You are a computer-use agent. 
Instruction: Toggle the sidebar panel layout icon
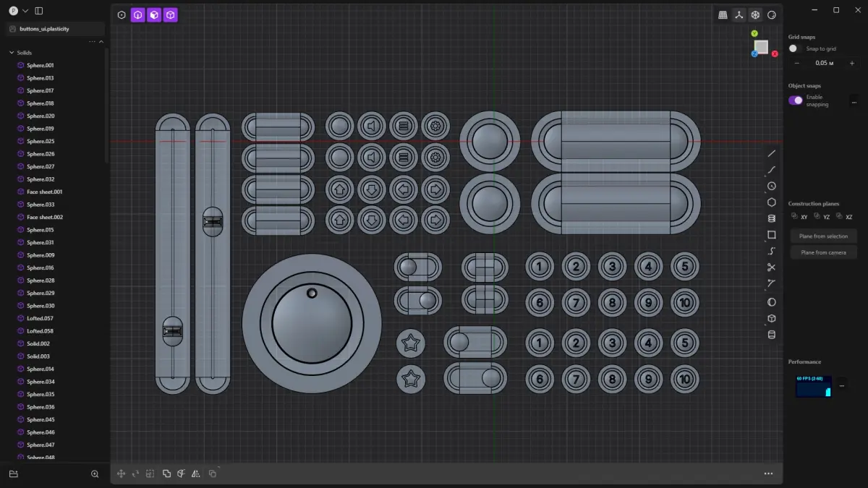click(39, 11)
